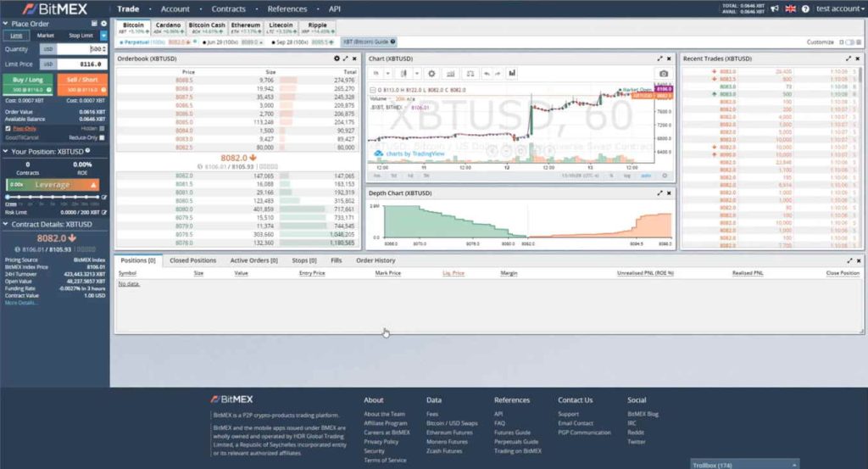The height and width of the screenshot is (469, 868).
Task: Open the Futures Guide footer link
Action: pyautogui.click(x=512, y=433)
